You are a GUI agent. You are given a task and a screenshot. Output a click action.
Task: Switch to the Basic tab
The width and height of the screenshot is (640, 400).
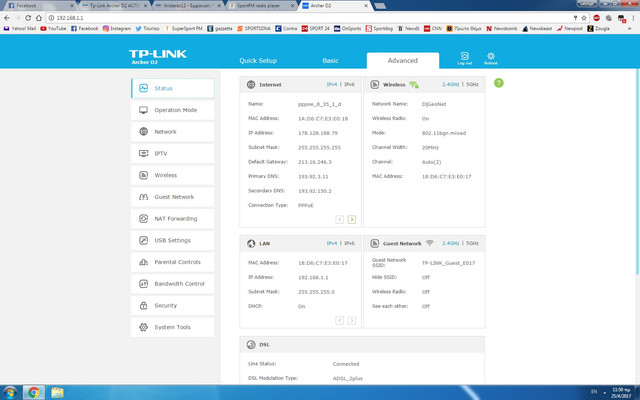coord(330,60)
